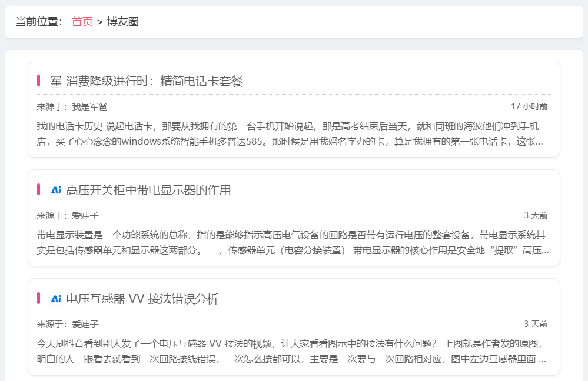This screenshot has height=381, width=588.
Task: Click pink marker bar on 高压开关柜 post
Action: coord(38,189)
